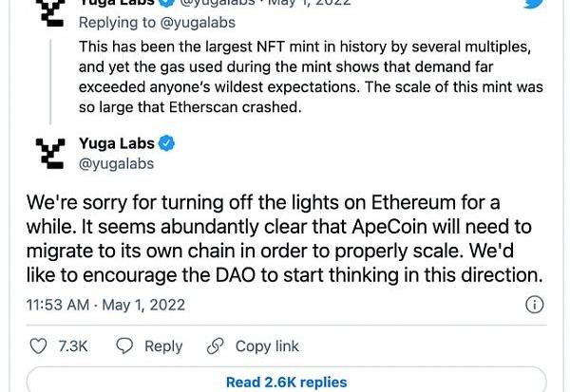Click the @yugalabs handle under the name

(117, 163)
